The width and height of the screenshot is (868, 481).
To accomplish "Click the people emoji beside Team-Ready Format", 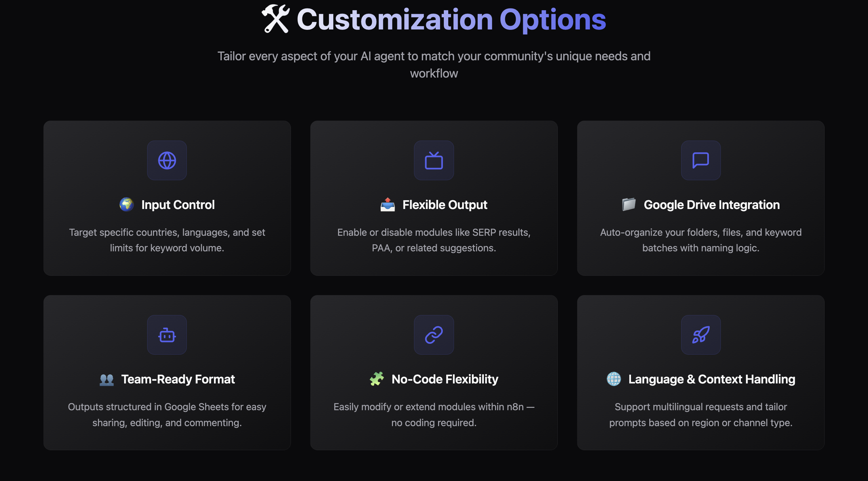I will (x=106, y=379).
